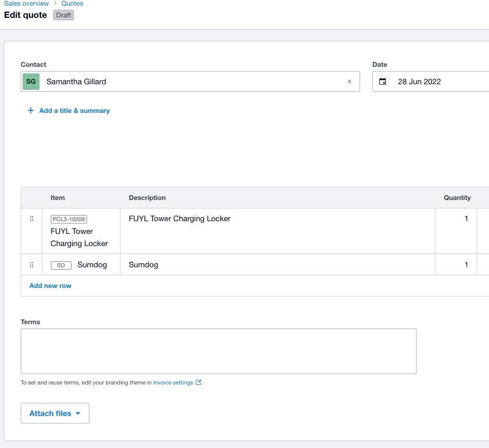Expand the Attach files dropdown arrow
Screen dimensions: 489x448
click(x=78, y=413)
